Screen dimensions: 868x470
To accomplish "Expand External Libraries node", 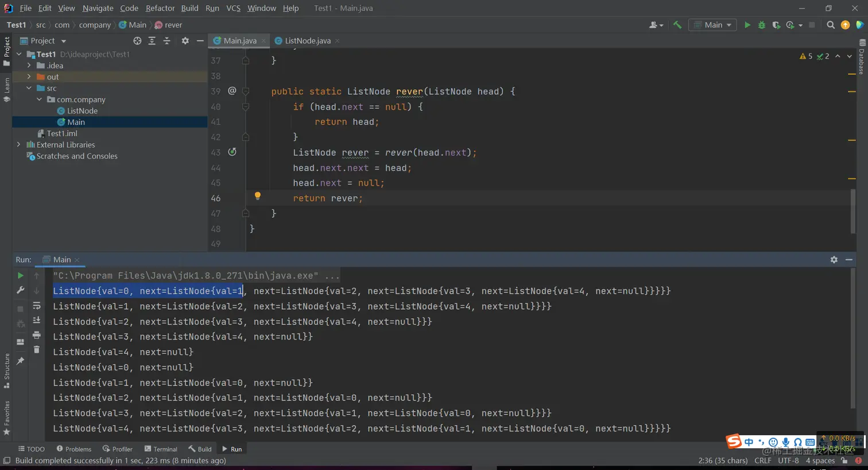I will [x=19, y=145].
